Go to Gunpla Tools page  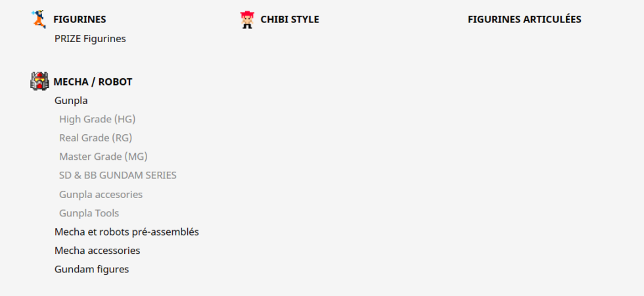(89, 213)
